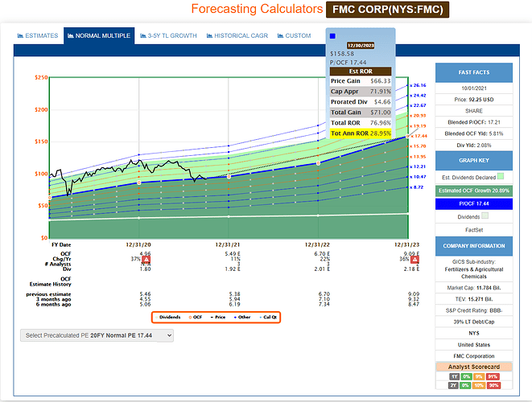Click the 6.70 E OCF estimate for 12/31/22
Image resolution: width=532 pixels, height=402 pixels.
tap(322, 254)
